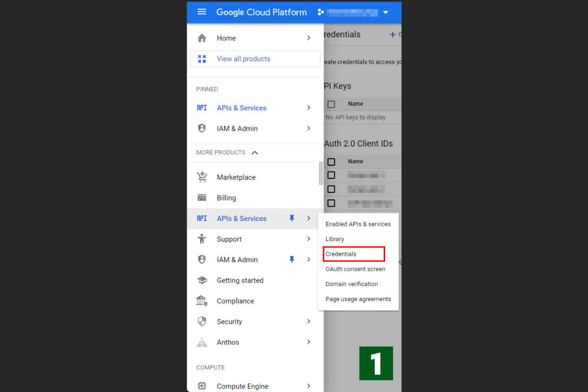The height and width of the screenshot is (392, 588).
Task: Expand the Home submenu chevron
Action: coord(309,38)
